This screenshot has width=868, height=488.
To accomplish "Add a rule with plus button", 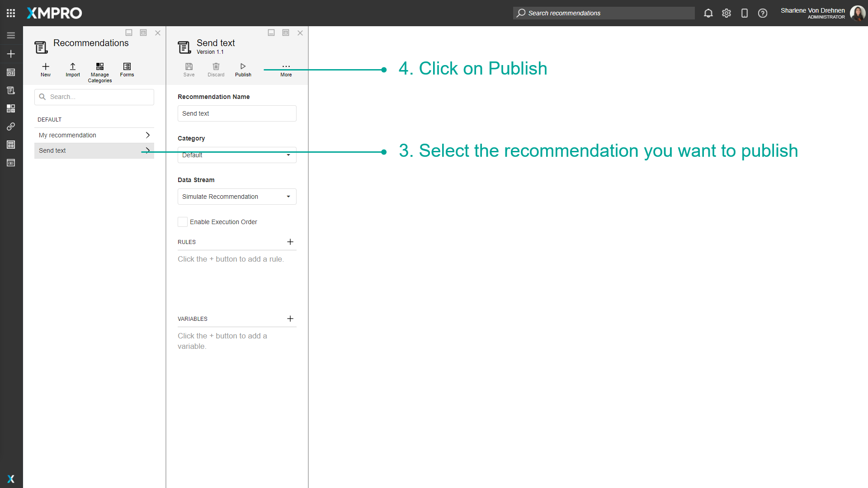I will [290, 242].
